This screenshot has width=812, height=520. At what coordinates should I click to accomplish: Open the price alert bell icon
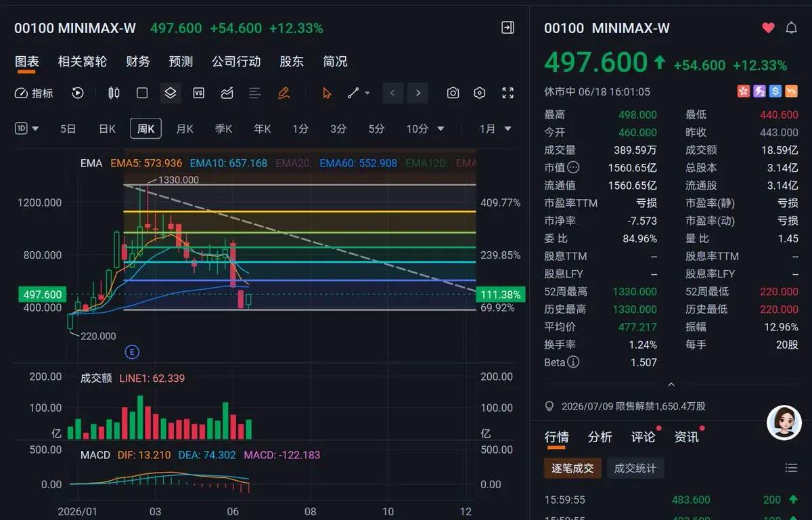pos(791,28)
